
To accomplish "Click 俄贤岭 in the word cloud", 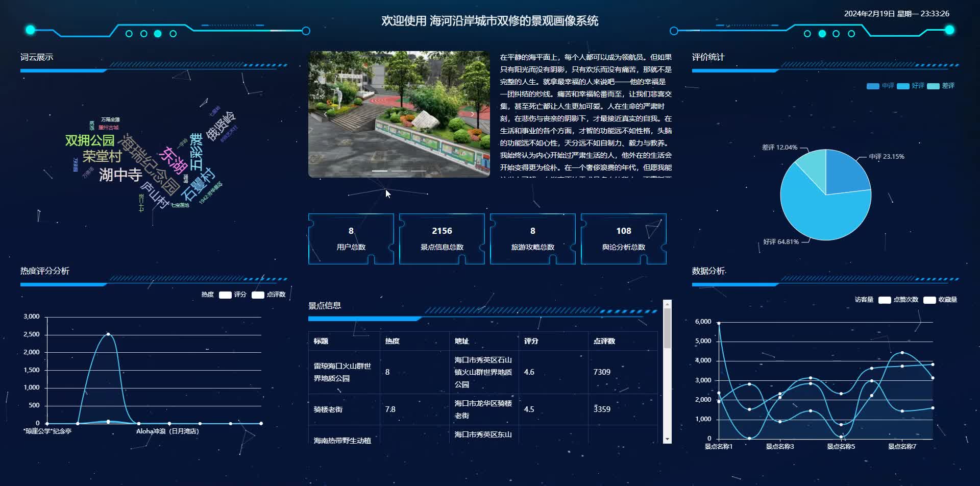I will pos(220,126).
